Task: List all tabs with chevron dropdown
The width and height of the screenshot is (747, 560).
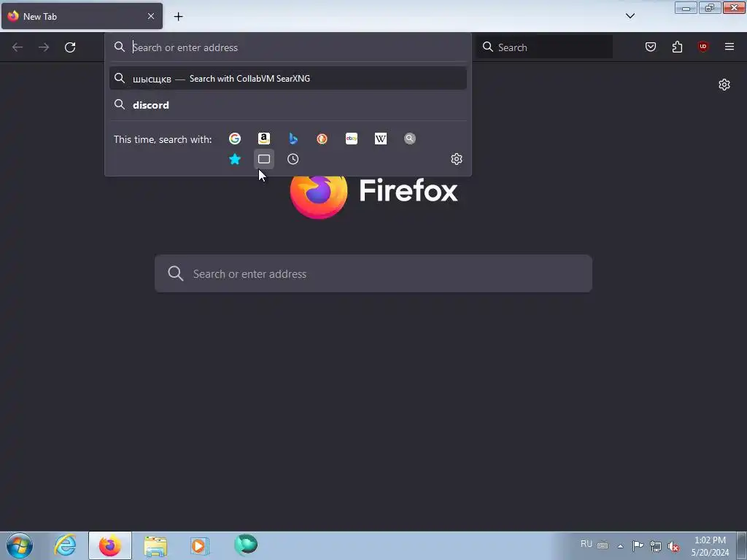Action: [630, 16]
